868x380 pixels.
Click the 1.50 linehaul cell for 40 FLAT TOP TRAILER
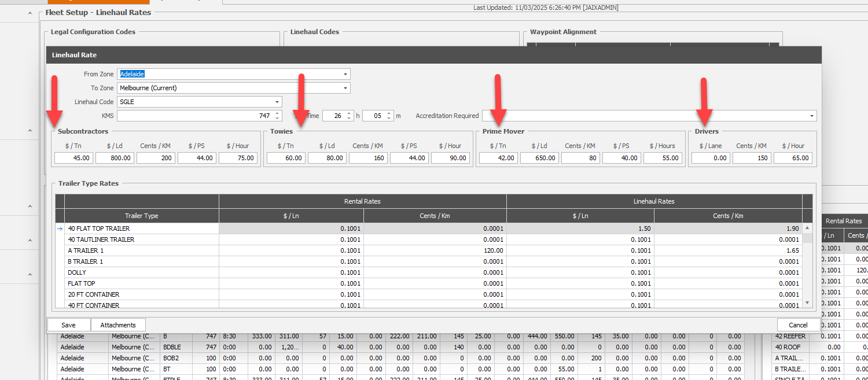[x=580, y=228]
